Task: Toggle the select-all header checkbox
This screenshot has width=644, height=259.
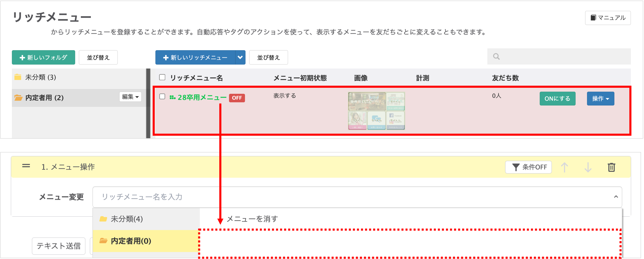Action: 162,77
